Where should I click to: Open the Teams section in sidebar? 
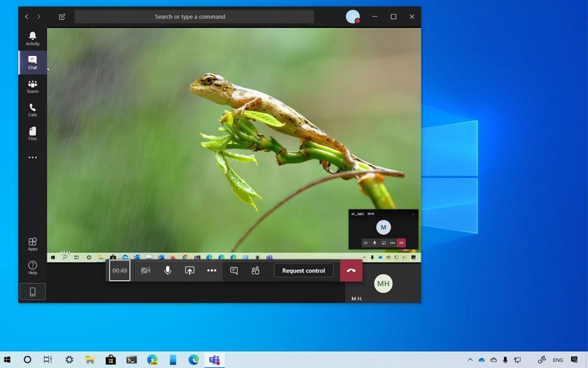point(32,86)
